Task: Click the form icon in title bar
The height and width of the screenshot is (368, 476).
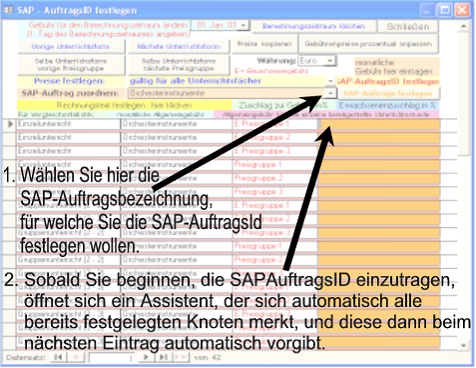Action: coord(8,10)
